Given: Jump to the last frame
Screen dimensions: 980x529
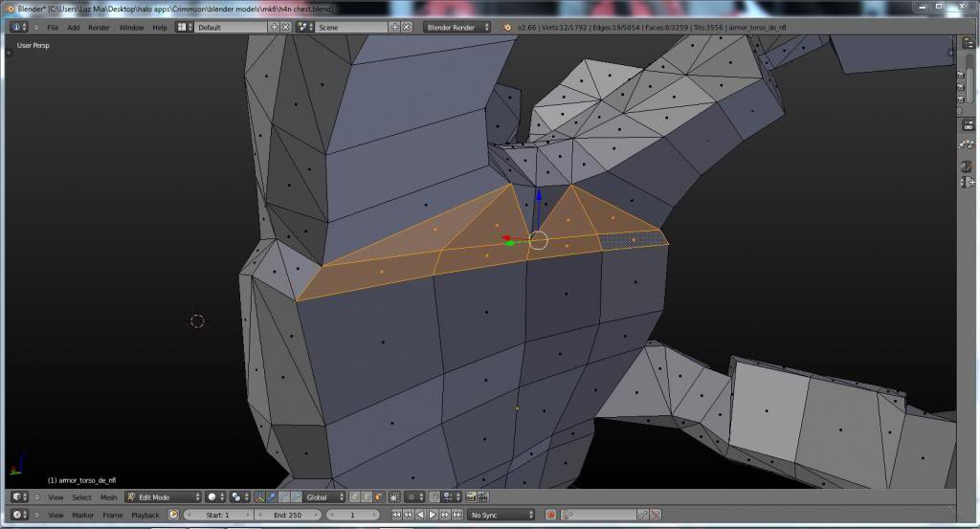Looking at the screenshot, I should pos(457,515).
